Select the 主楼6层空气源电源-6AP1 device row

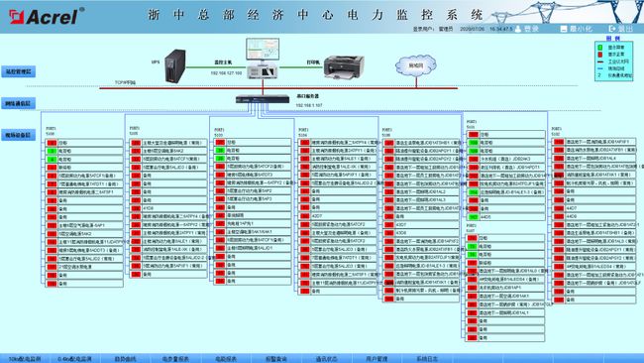click(84, 225)
